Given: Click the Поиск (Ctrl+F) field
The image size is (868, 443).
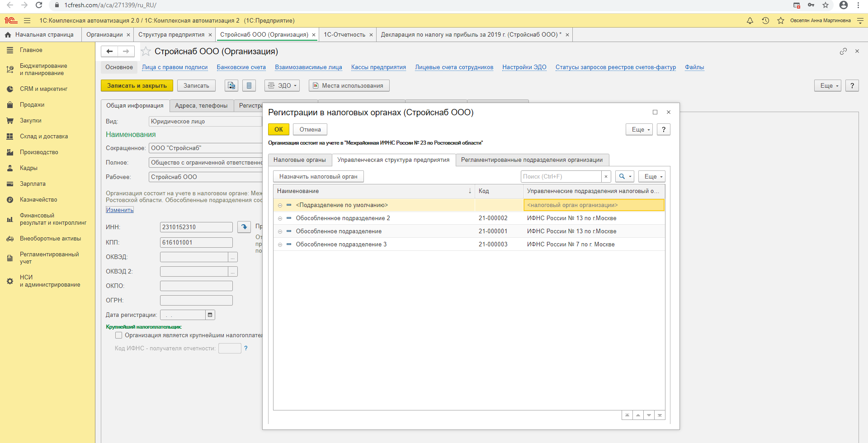Looking at the screenshot, I should (x=561, y=177).
